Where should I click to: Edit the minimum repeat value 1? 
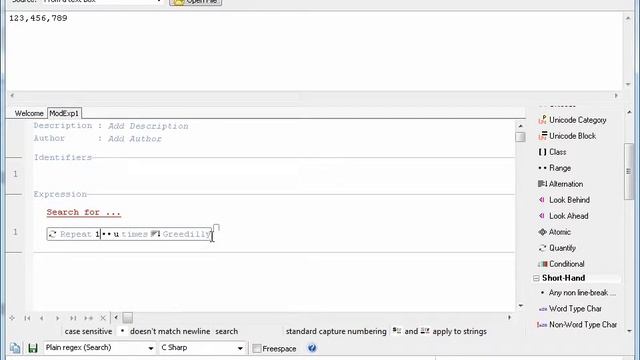[x=98, y=234]
